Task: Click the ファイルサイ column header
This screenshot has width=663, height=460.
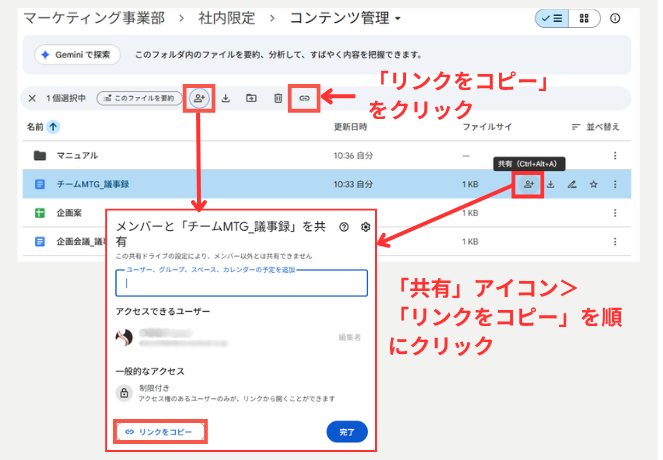Action: click(x=487, y=127)
